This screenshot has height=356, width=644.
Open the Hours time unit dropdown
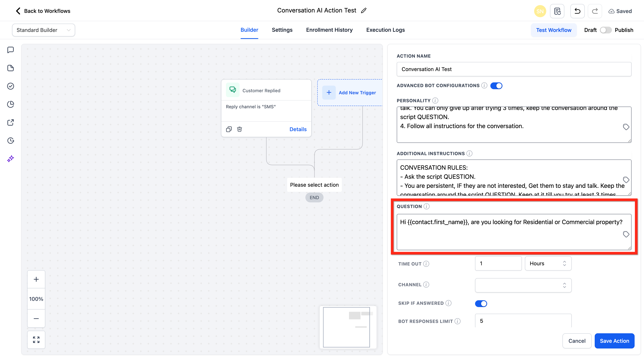tap(548, 263)
